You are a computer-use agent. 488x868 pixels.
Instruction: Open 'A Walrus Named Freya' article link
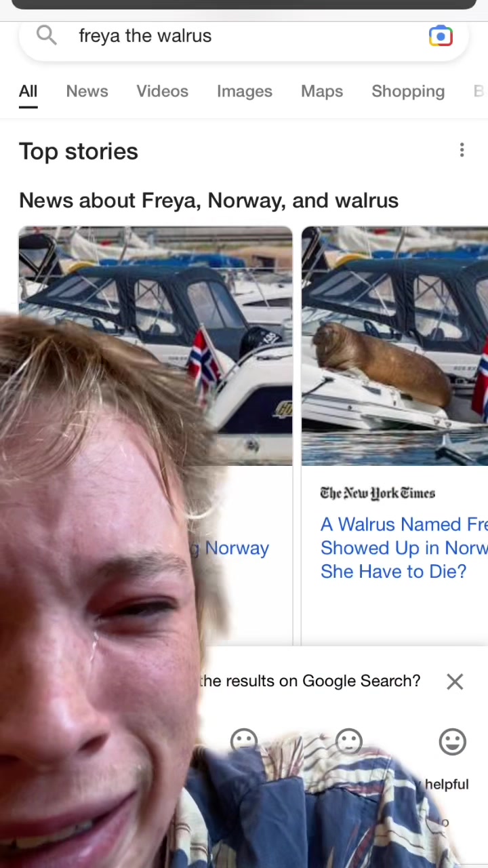pos(404,548)
